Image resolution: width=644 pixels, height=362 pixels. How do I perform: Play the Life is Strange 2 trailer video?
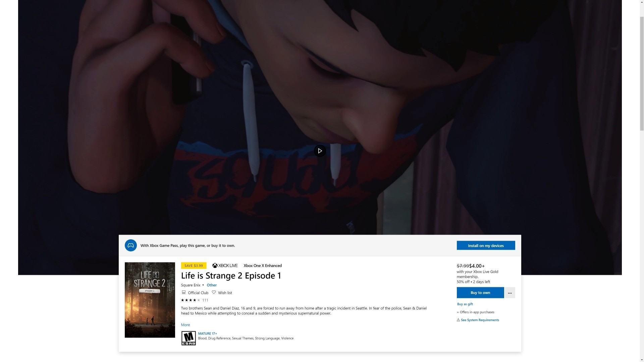[x=320, y=151]
